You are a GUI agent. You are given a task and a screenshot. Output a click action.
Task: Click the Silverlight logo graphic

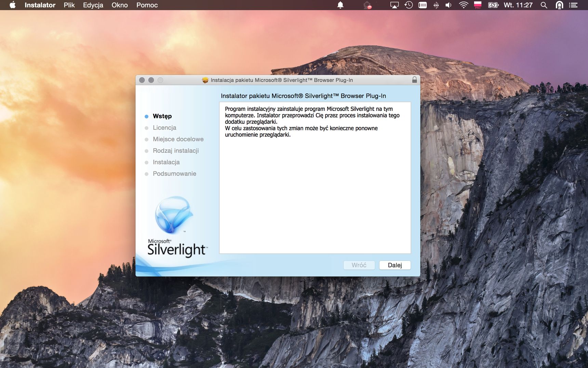(x=177, y=226)
